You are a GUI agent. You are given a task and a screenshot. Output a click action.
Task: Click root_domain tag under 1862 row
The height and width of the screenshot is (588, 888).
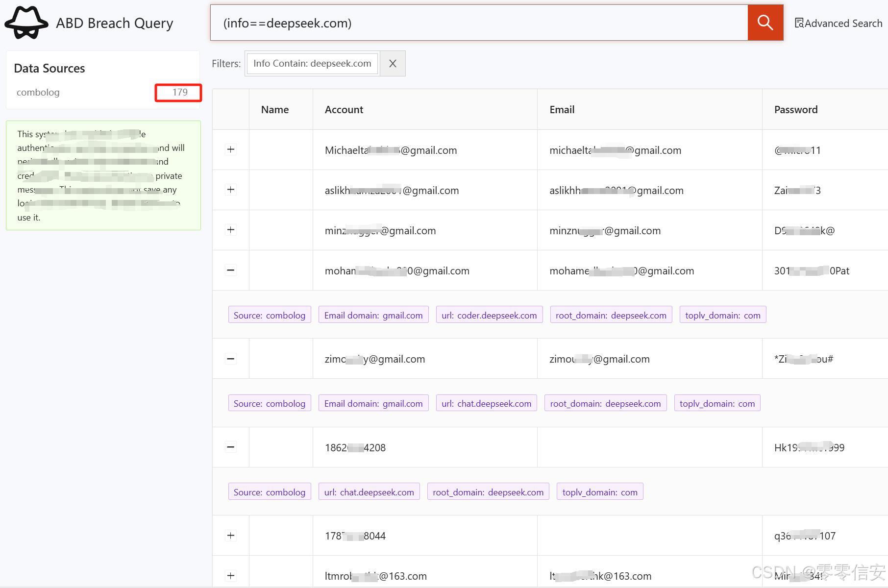tap(488, 492)
